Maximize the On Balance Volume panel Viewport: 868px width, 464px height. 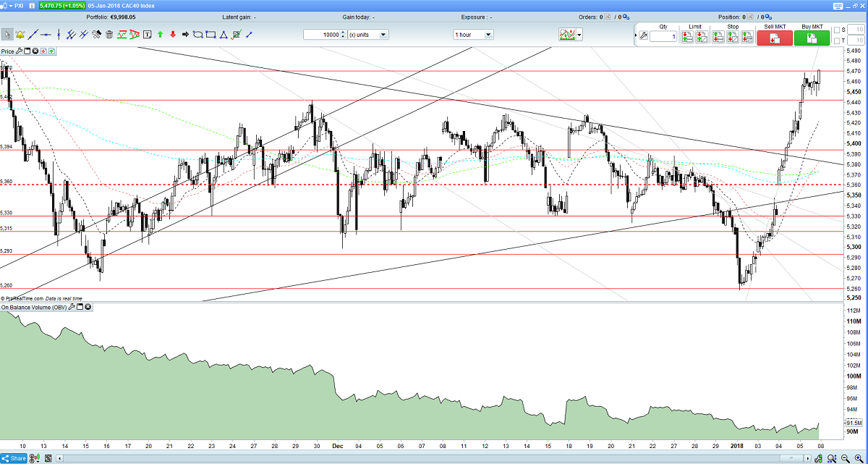(80, 308)
